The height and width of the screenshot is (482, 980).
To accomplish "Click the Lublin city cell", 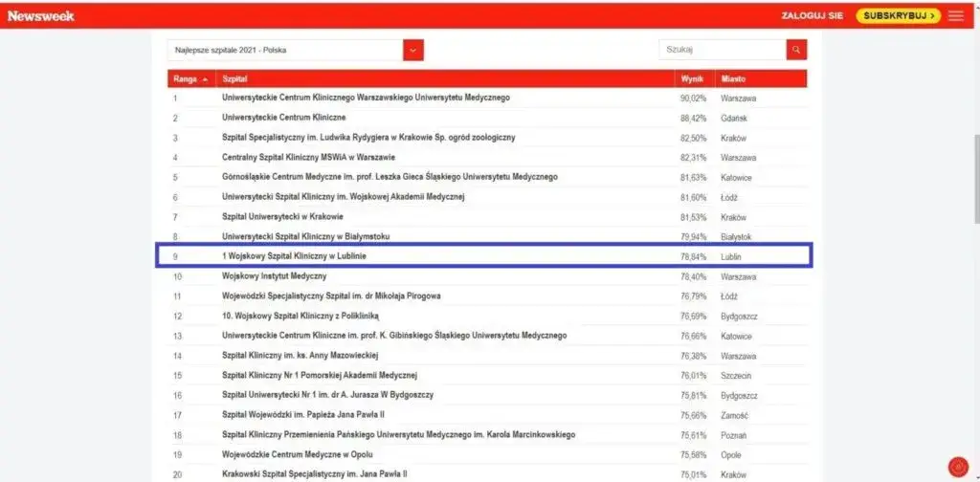I will [x=730, y=256].
